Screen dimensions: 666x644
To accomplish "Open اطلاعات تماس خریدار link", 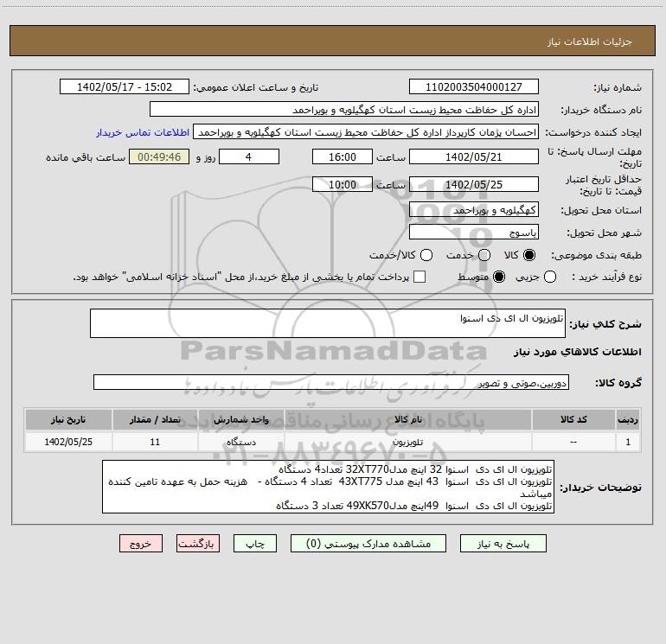I will pyautogui.click(x=143, y=132).
